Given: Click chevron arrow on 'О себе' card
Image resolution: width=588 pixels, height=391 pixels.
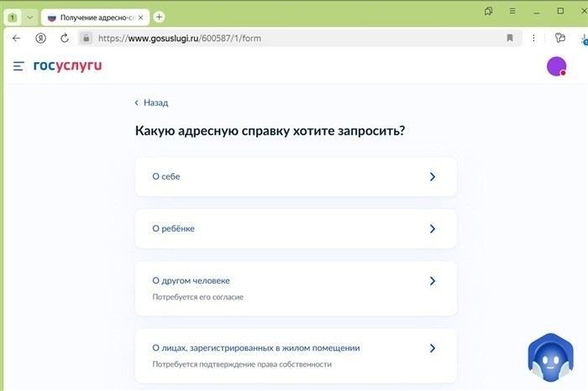Looking at the screenshot, I should [433, 177].
